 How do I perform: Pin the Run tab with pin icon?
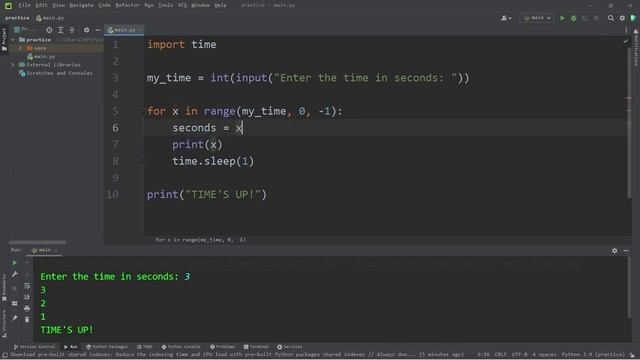[x=14, y=318]
